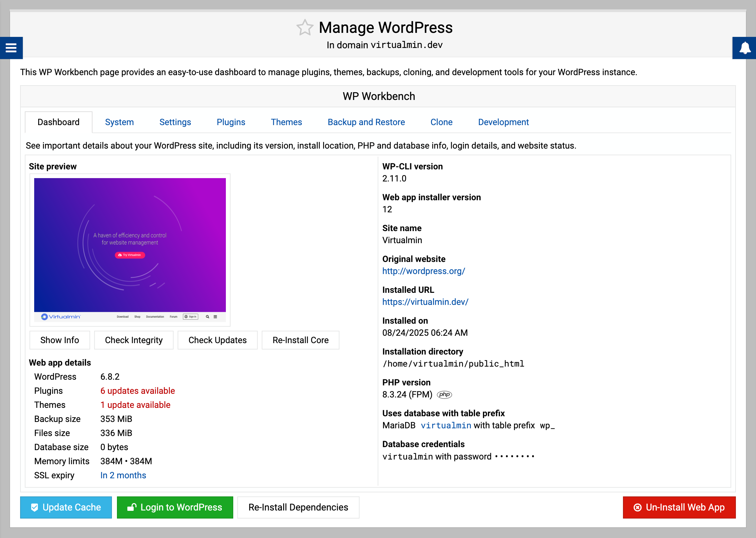Open the Backup and Restore tab

click(366, 122)
